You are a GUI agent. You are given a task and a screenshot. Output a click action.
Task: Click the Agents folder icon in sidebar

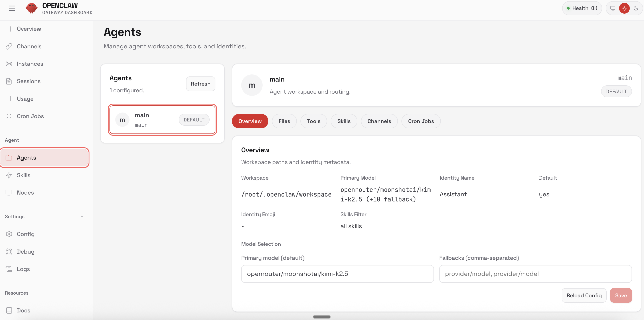(x=9, y=158)
